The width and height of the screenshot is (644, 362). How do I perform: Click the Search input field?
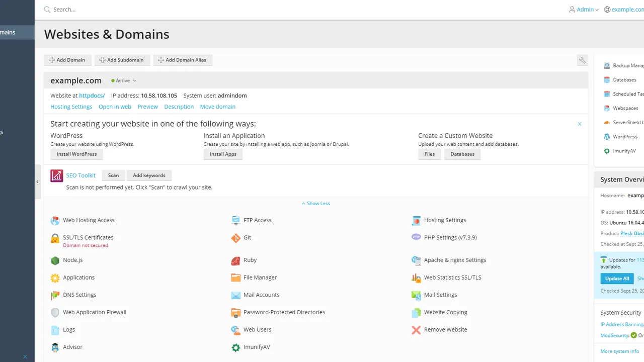point(302,10)
